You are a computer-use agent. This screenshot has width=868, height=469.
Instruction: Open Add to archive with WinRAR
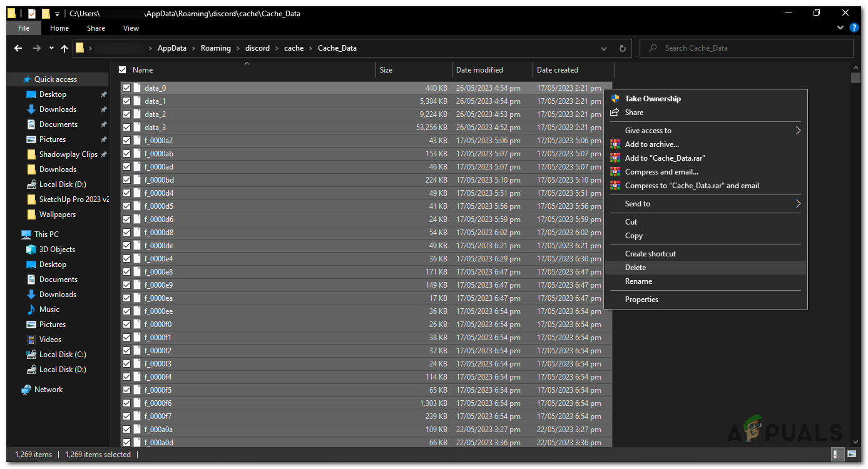[653, 144]
